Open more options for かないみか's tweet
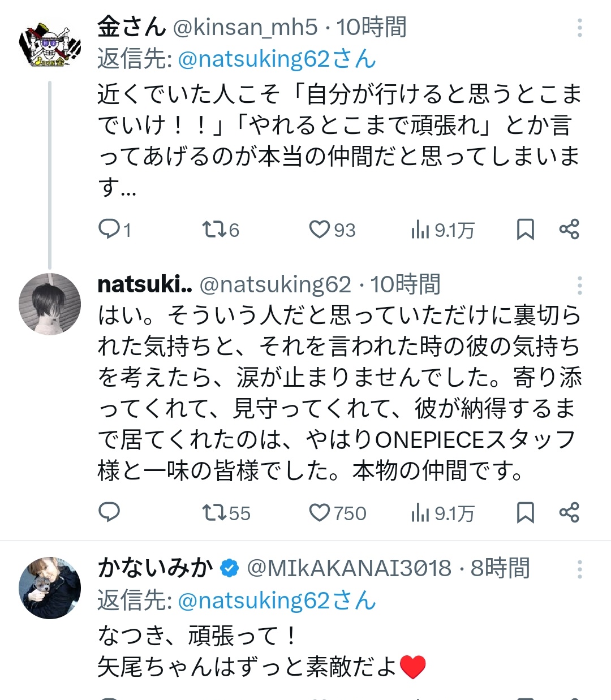611x700 pixels. click(x=579, y=569)
